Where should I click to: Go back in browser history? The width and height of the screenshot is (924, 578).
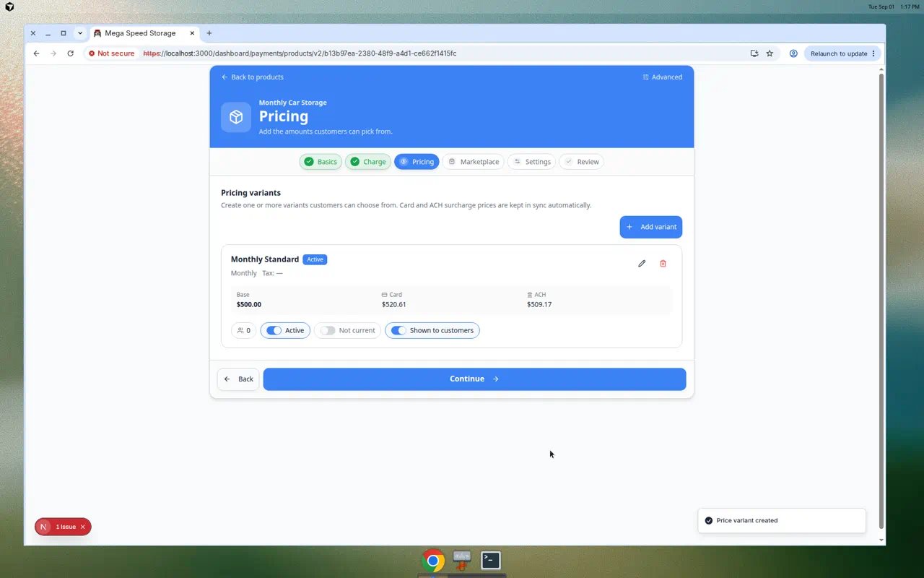pos(36,53)
